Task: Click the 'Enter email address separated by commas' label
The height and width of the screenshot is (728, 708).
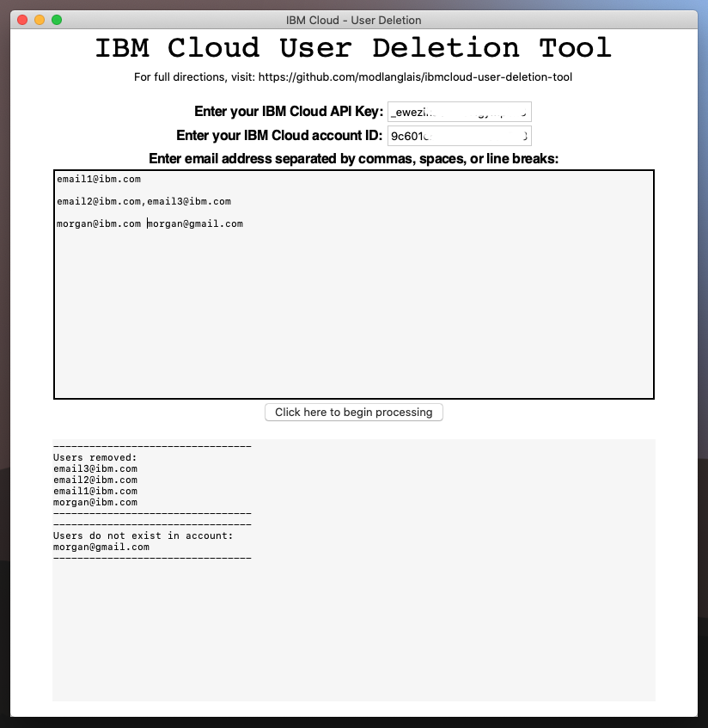Action: coord(354,159)
